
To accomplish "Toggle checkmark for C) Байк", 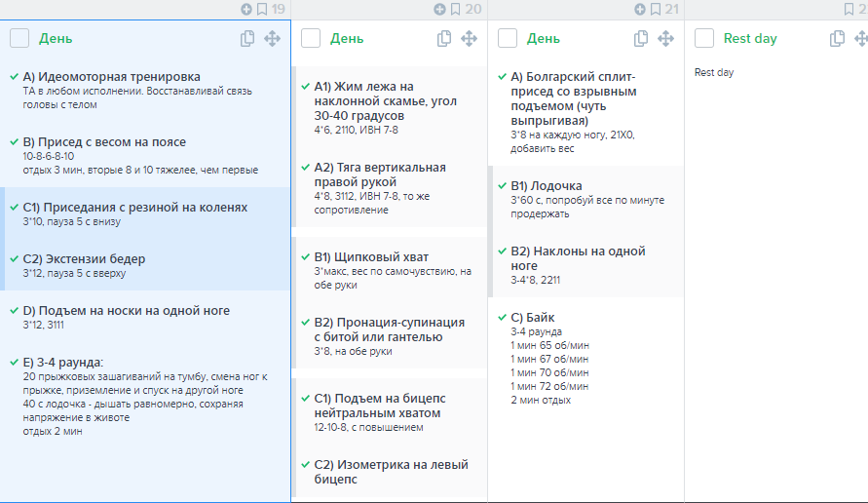I will pos(502,318).
